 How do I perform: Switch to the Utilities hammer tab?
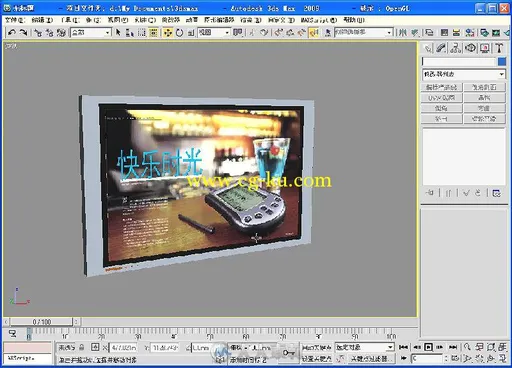[x=499, y=48]
